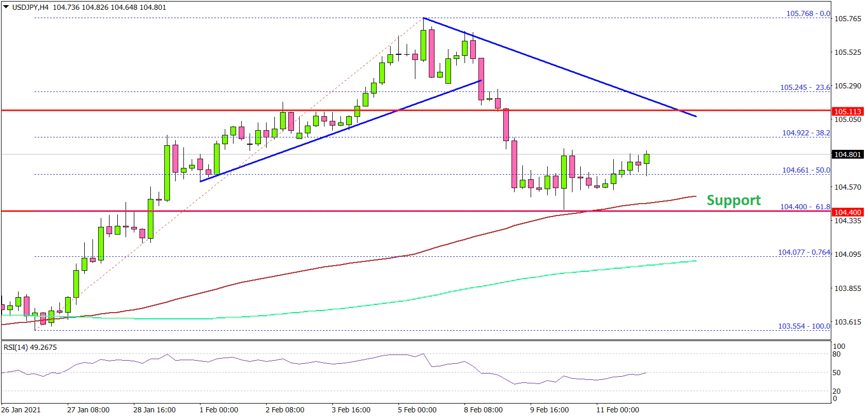Screen dimensions: 868x417
Task: Select the 105.245 - 23.6 Fibonacci label
Action: (x=805, y=87)
